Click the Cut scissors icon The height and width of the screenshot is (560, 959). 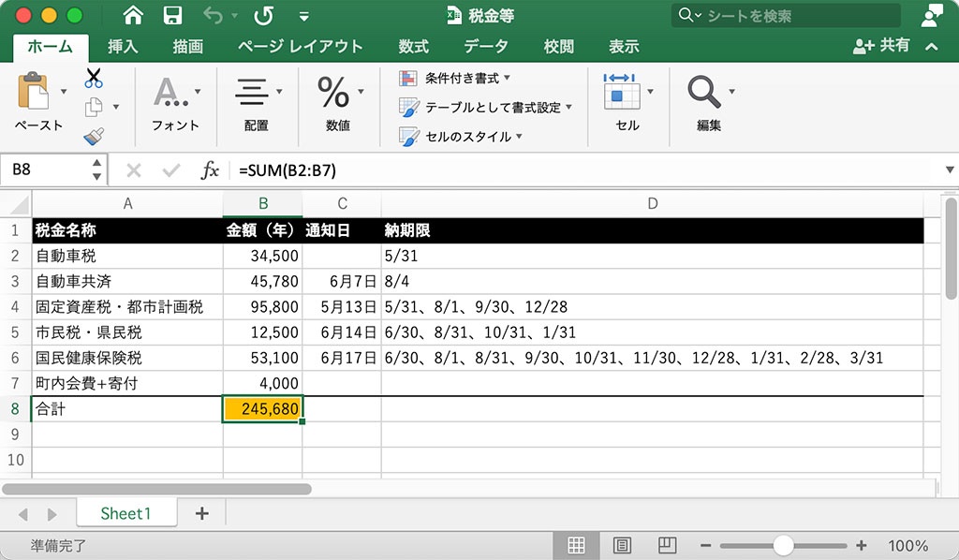94,78
